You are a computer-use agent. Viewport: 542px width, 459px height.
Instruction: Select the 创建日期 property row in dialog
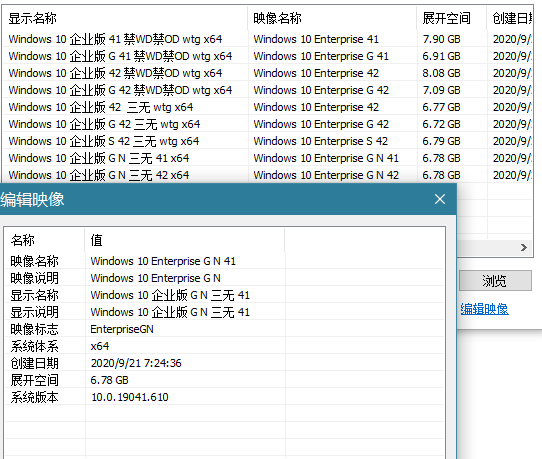click(x=225, y=363)
